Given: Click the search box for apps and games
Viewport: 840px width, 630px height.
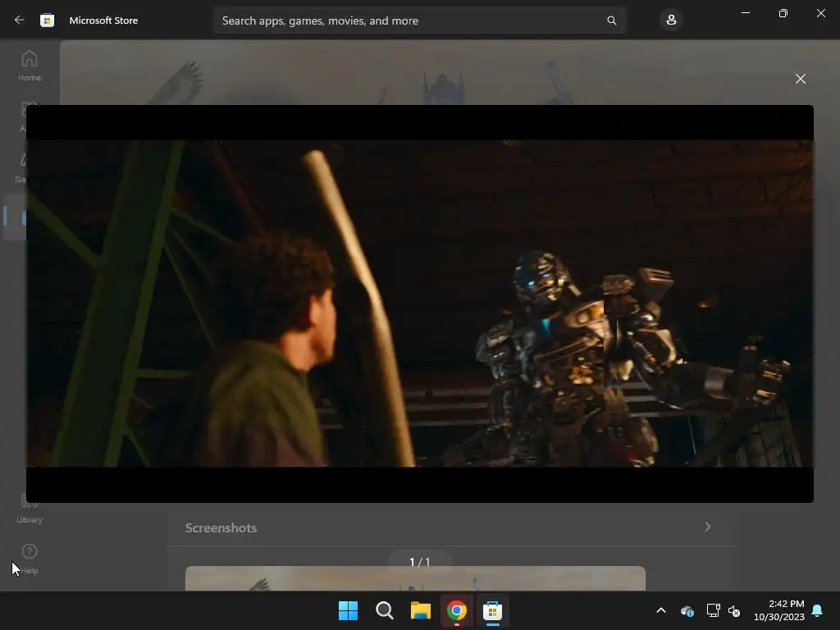Looking at the screenshot, I should coord(419,21).
